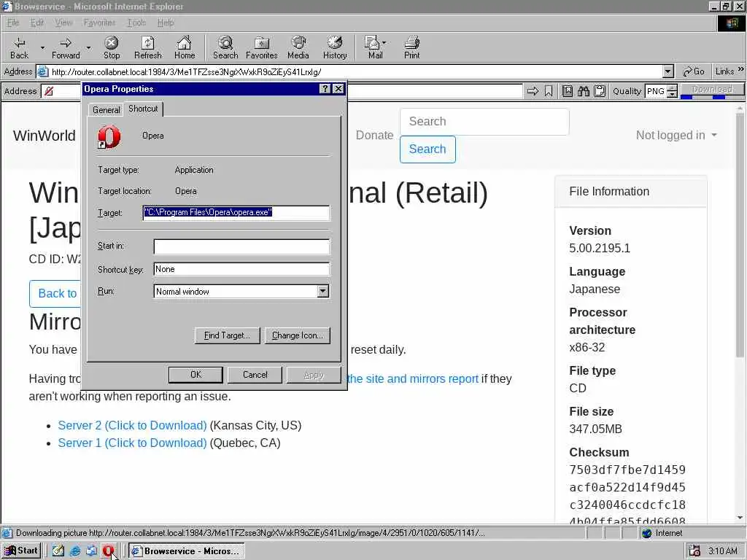This screenshot has width=747, height=560.
Task: Open the Favorites toolbar icon
Action: click(x=262, y=47)
